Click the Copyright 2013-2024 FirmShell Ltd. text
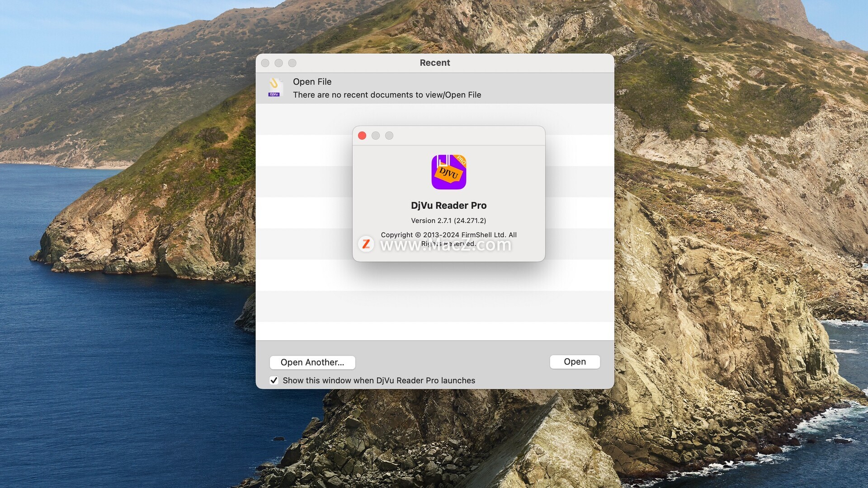Screen dimensions: 868x488 click(448, 239)
